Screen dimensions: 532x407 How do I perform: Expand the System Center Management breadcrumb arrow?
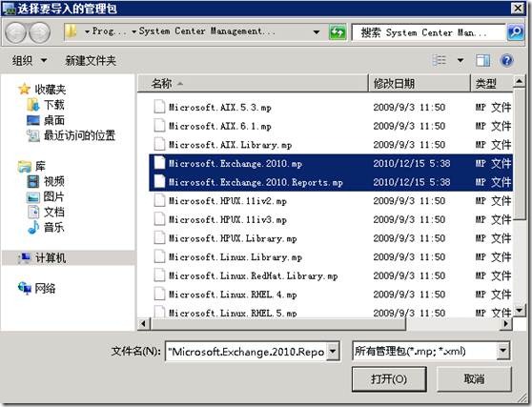click(134, 31)
